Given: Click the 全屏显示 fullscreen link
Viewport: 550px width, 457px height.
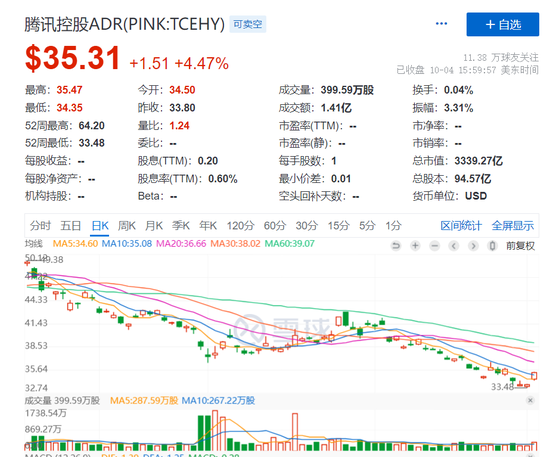Looking at the screenshot, I should [512, 226].
